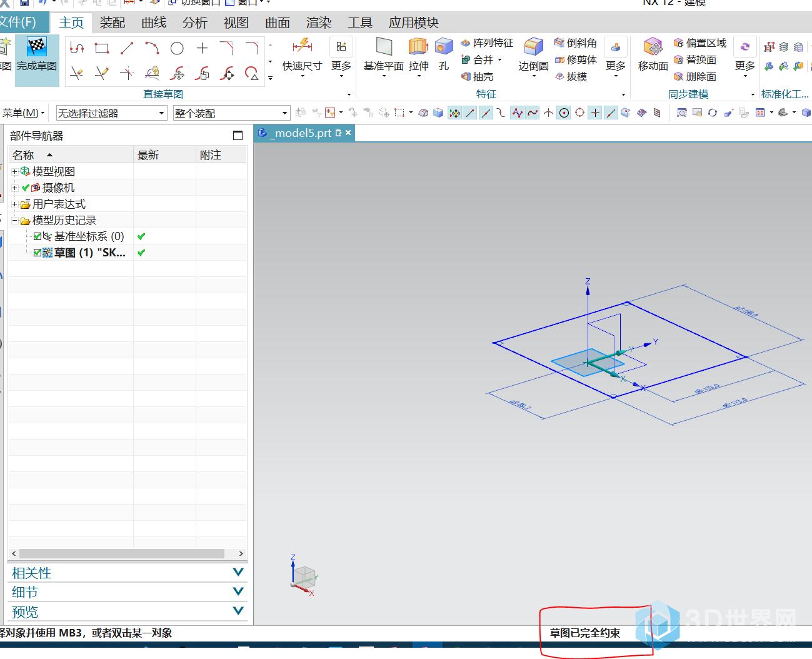
Task: Click the Draft (拔模) command
Action: (571, 76)
